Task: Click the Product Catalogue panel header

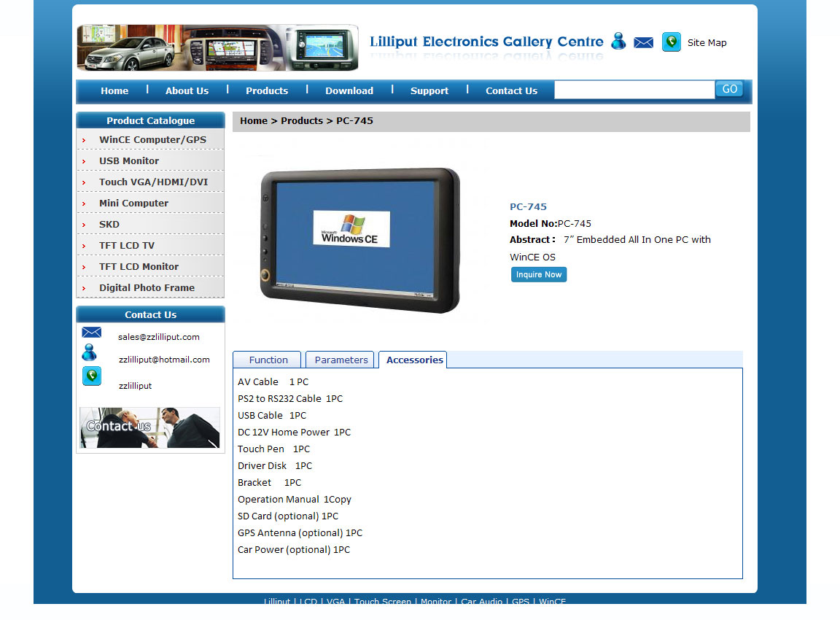Action: click(x=150, y=120)
